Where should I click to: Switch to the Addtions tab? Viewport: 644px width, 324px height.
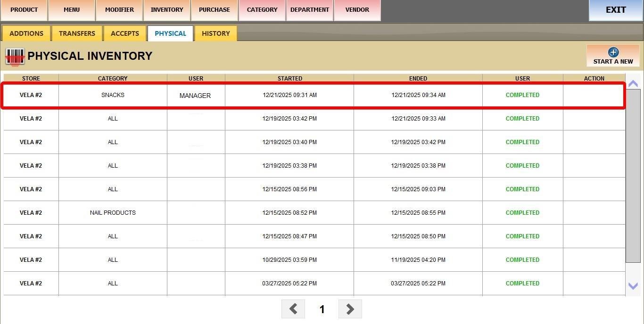click(x=26, y=33)
